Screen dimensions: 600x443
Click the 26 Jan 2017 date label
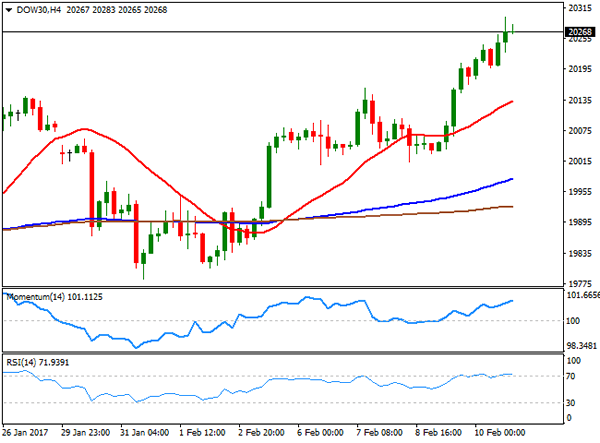[25, 433]
